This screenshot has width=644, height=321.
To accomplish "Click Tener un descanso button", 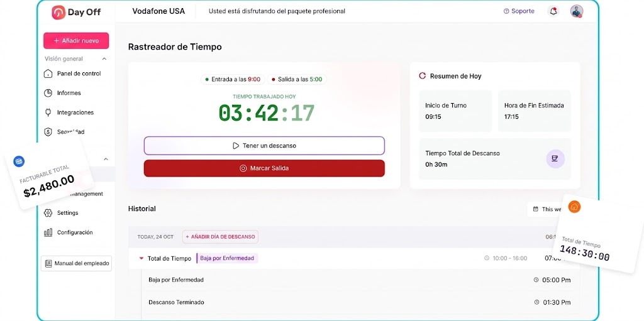I will (x=264, y=146).
